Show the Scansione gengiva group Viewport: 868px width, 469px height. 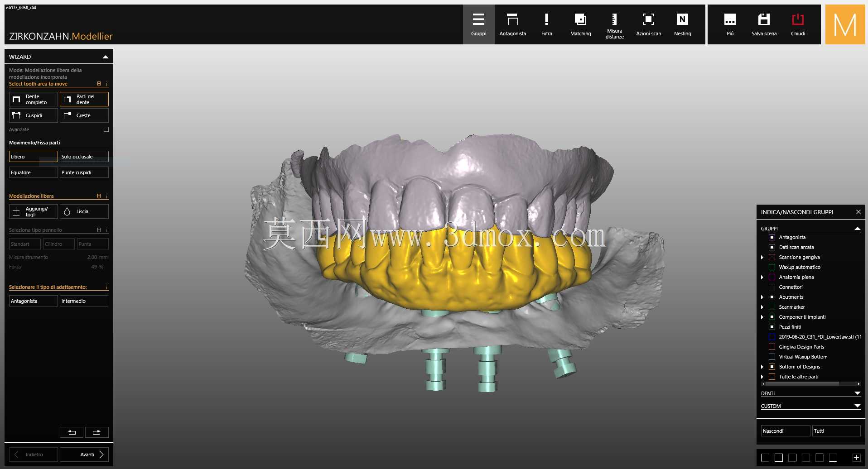point(772,257)
